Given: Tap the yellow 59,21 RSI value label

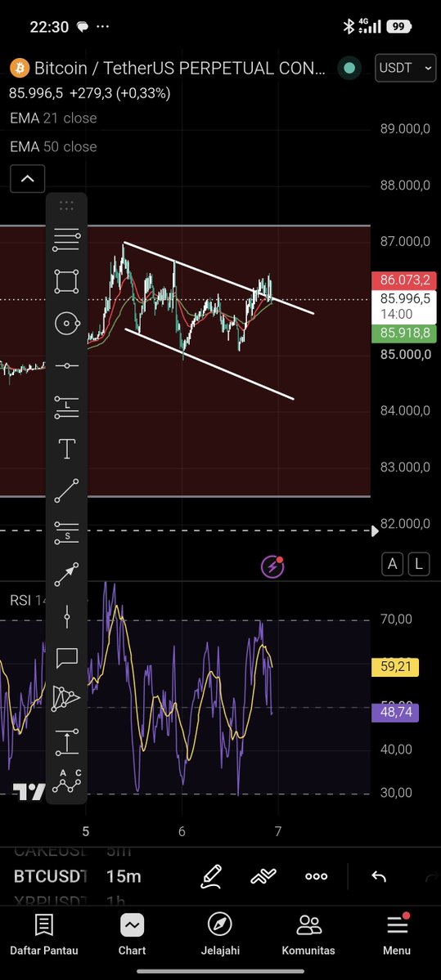Looking at the screenshot, I should pyautogui.click(x=395, y=667).
